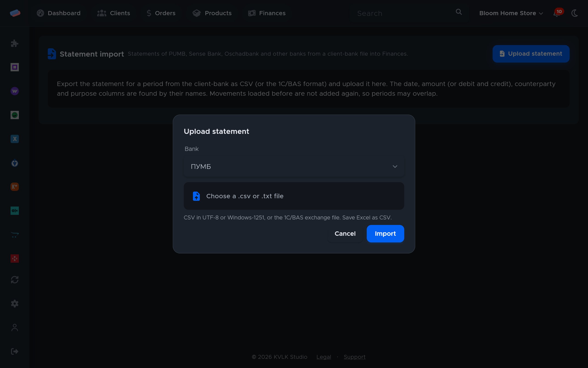Open the purple W sidebar icon
The height and width of the screenshot is (368, 588).
point(14,91)
